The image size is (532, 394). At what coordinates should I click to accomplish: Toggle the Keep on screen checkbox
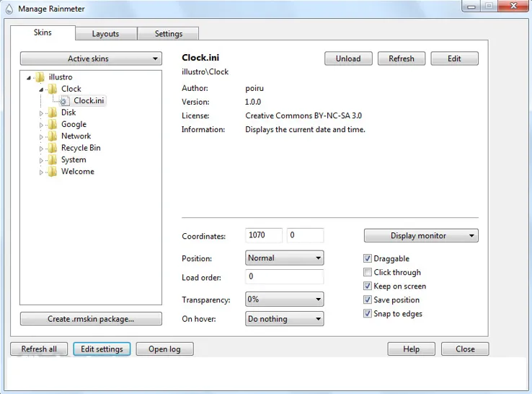[368, 286]
